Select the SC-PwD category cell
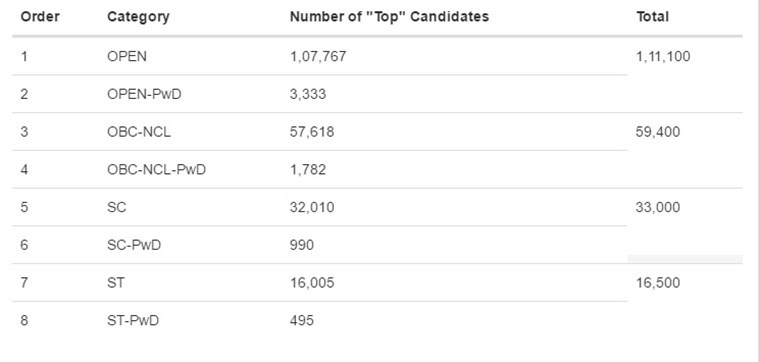Image resolution: width=759 pixels, height=362 pixels. (134, 245)
